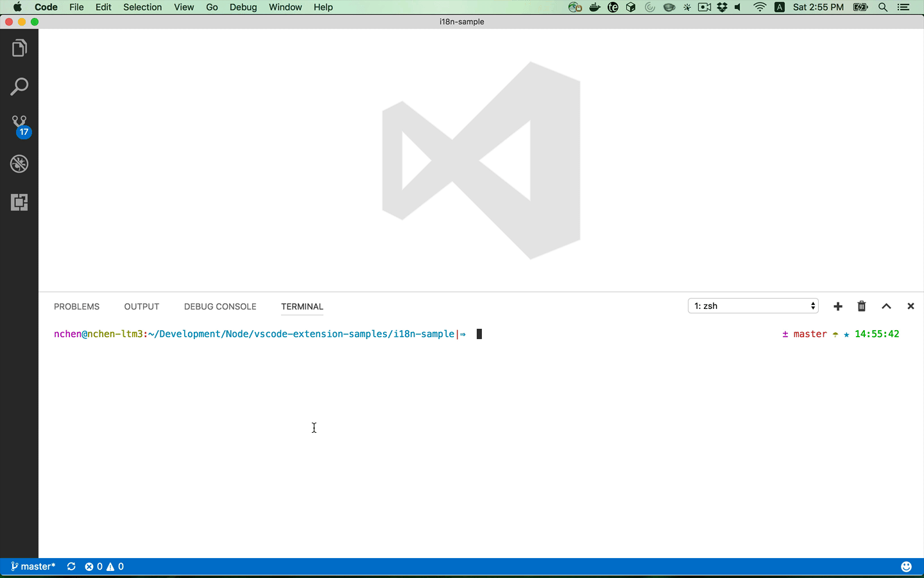Click the Wi-Fi icon in menu bar

(760, 7)
